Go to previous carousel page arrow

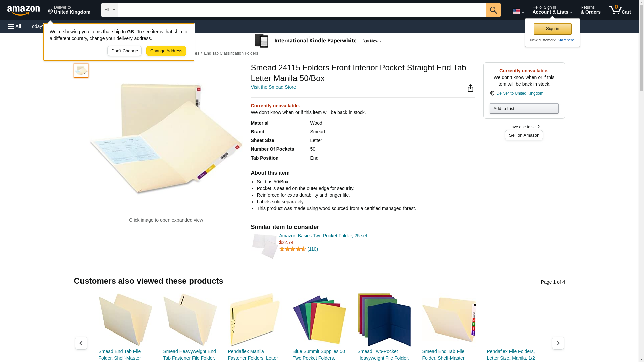pyautogui.click(x=81, y=343)
